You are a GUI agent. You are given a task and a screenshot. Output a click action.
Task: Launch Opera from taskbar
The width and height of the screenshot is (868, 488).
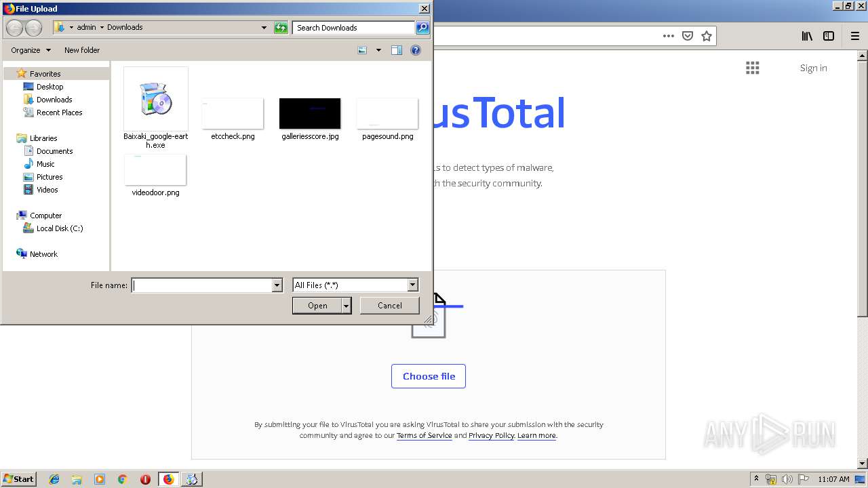(145, 479)
